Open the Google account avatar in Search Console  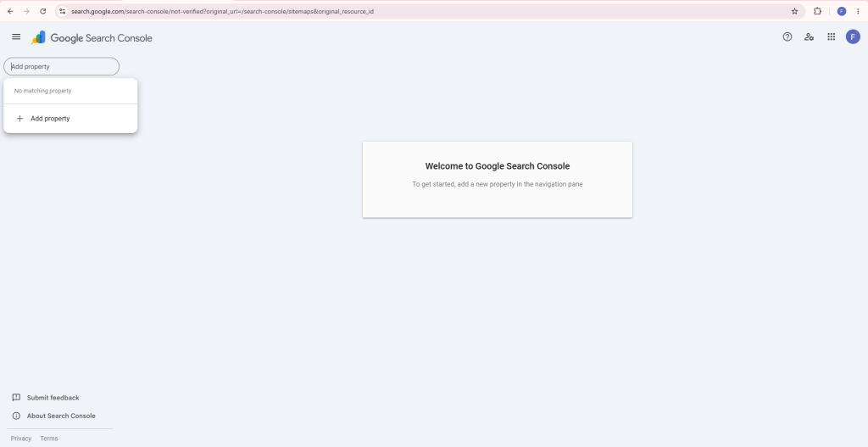[853, 37]
